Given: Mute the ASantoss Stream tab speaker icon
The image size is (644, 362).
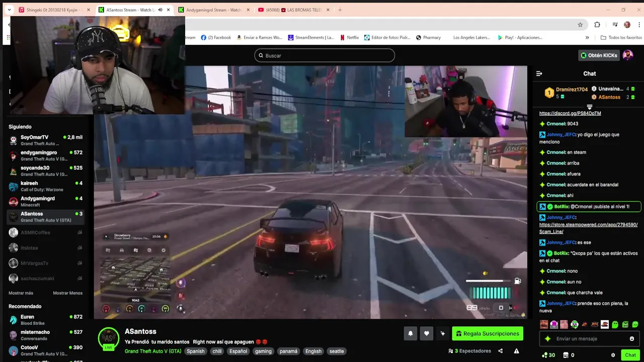Looking at the screenshot, I should click(160, 10).
